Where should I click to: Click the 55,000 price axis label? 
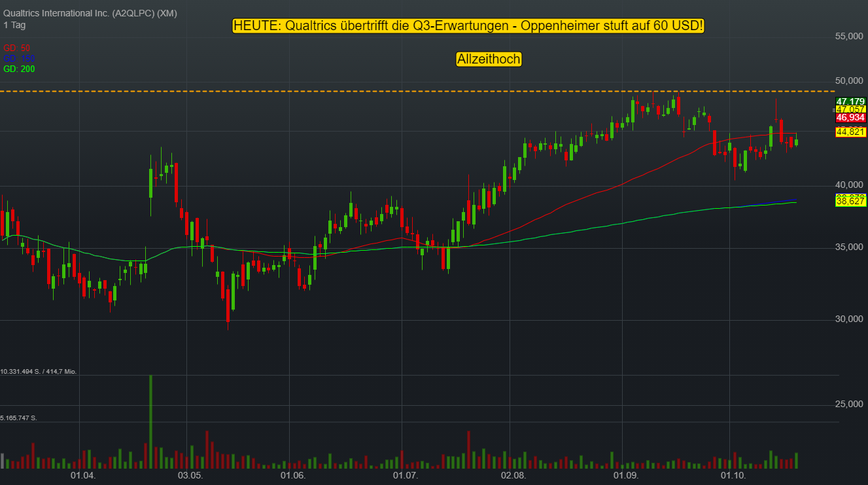[x=849, y=37]
